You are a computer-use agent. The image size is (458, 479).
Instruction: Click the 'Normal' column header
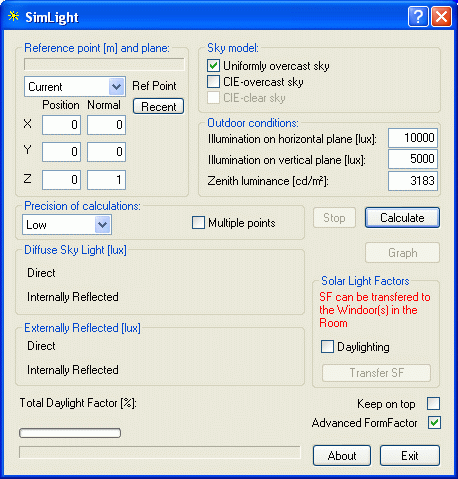point(104,105)
